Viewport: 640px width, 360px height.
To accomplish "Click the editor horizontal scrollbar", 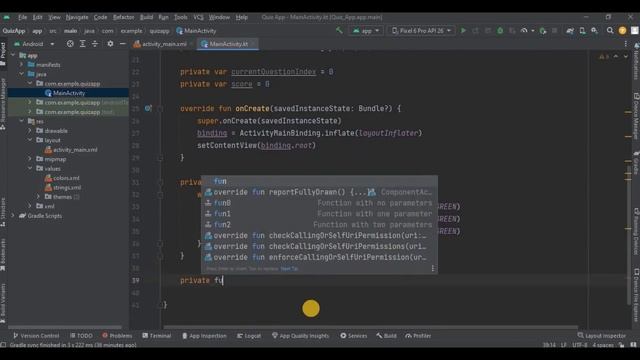I will tap(370, 327).
